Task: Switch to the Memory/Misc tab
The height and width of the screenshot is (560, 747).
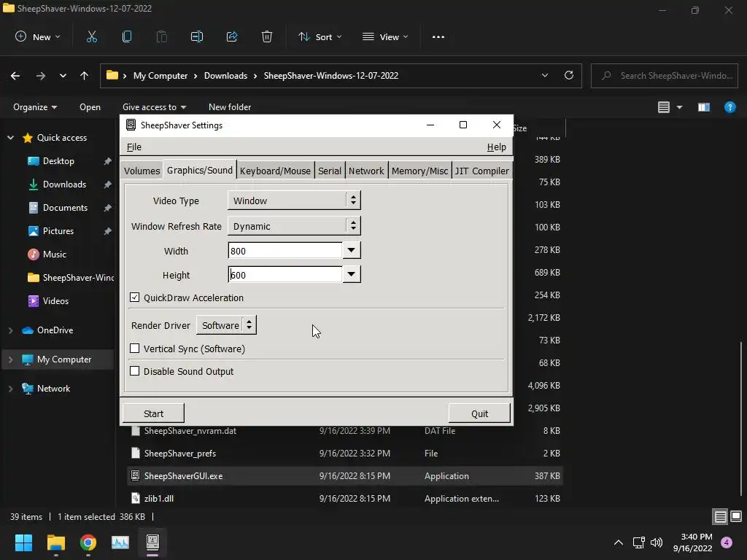Action: pyautogui.click(x=419, y=171)
